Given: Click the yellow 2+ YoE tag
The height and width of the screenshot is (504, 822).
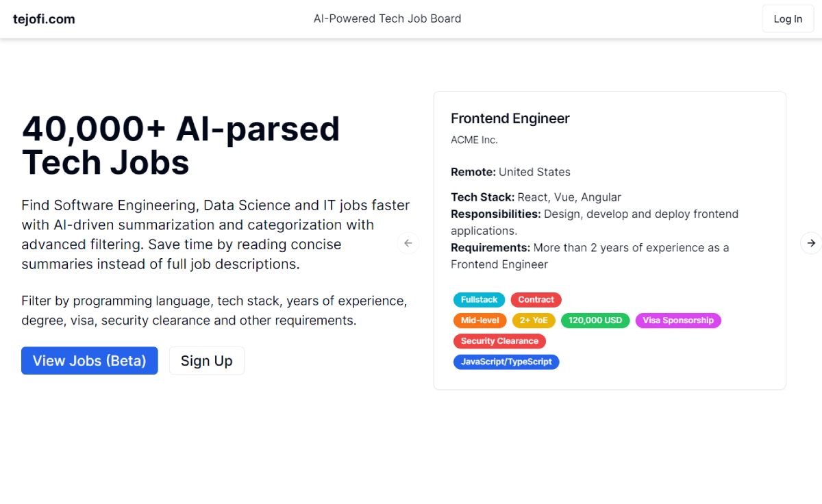Looking at the screenshot, I should pos(534,320).
